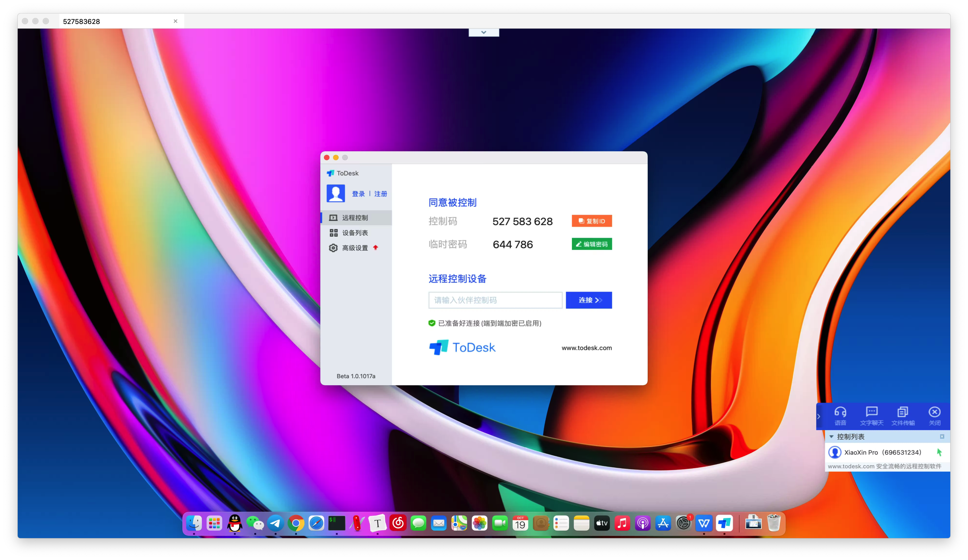The image size is (968, 560).
Task: Open Photos from the Dock
Action: click(479, 523)
